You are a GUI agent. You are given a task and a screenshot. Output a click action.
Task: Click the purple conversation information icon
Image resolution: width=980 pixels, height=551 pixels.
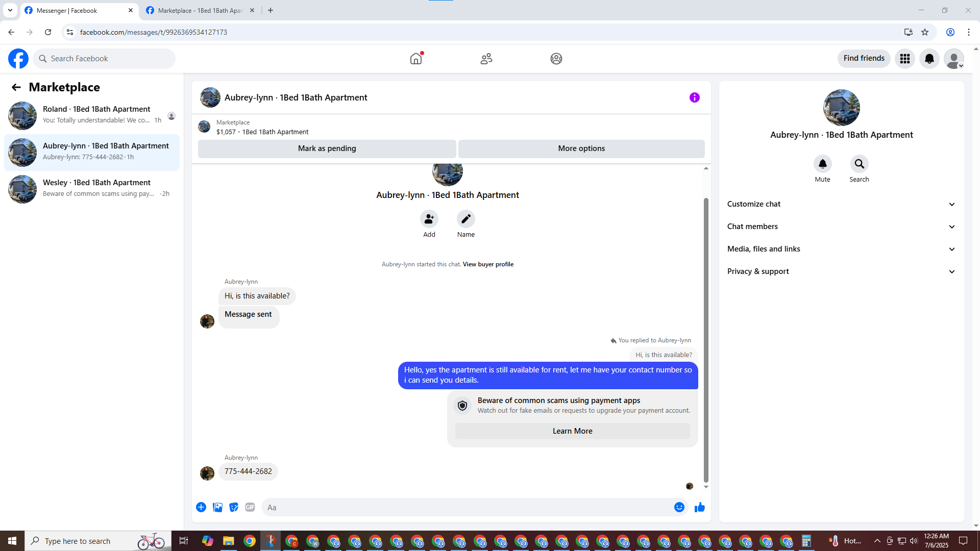coord(694,97)
